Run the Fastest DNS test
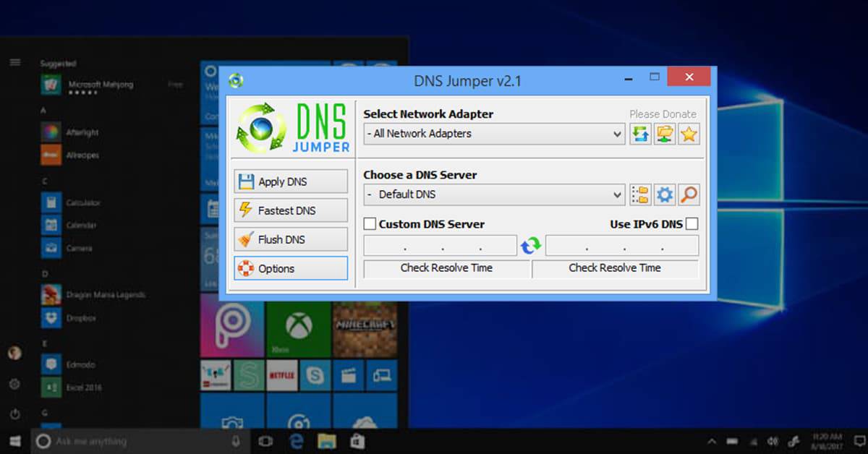The image size is (868, 454). click(290, 210)
